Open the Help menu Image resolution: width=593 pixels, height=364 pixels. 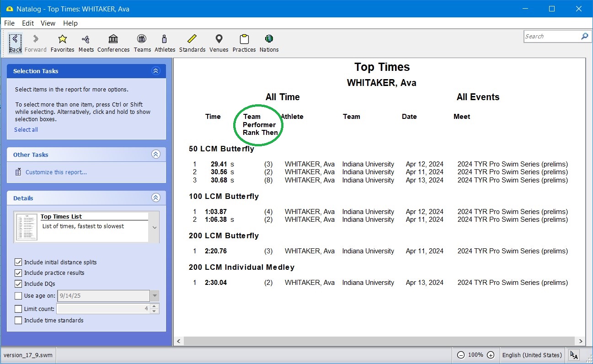point(70,23)
